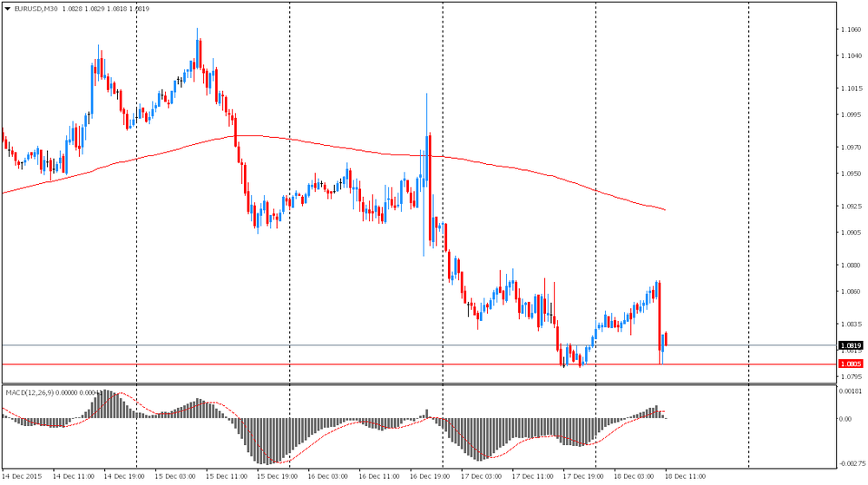Viewport: 868px width, 485px height.
Task: Select the red horizontal line at 1.0805
Action: (x=419, y=364)
